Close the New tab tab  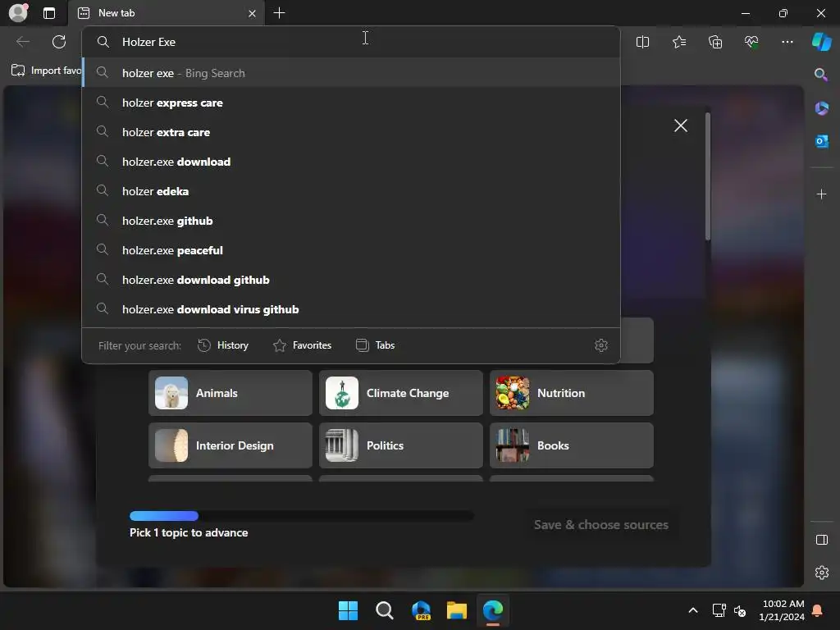pyautogui.click(x=252, y=13)
